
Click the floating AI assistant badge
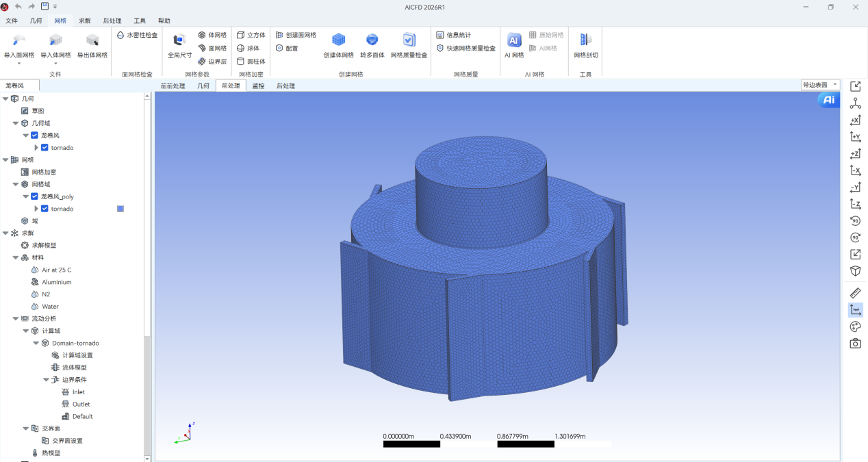click(x=828, y=100)
